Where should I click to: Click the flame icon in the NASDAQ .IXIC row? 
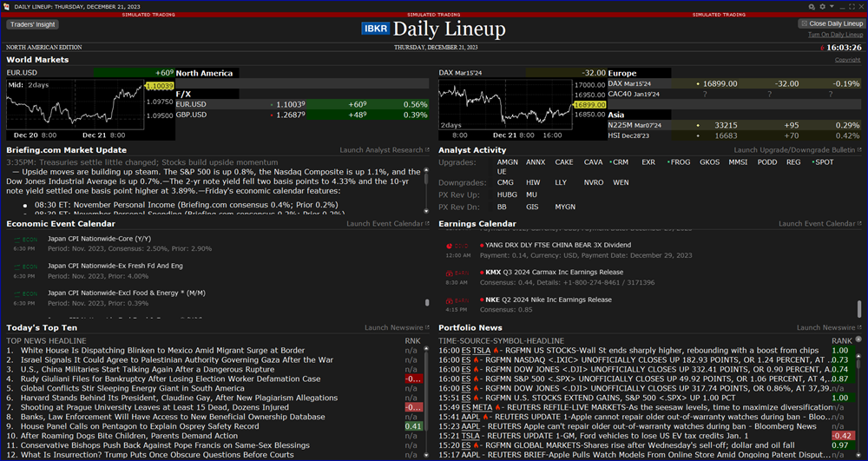pos(476,359)
